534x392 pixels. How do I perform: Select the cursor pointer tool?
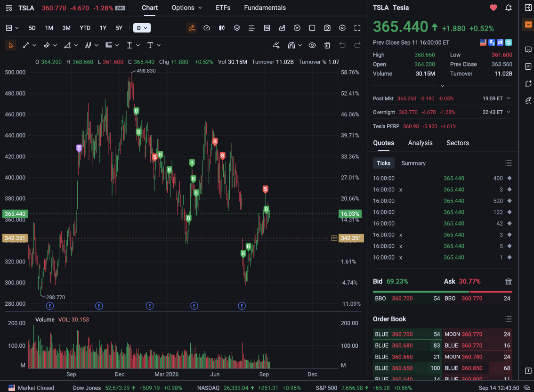(x=10, y=45)
